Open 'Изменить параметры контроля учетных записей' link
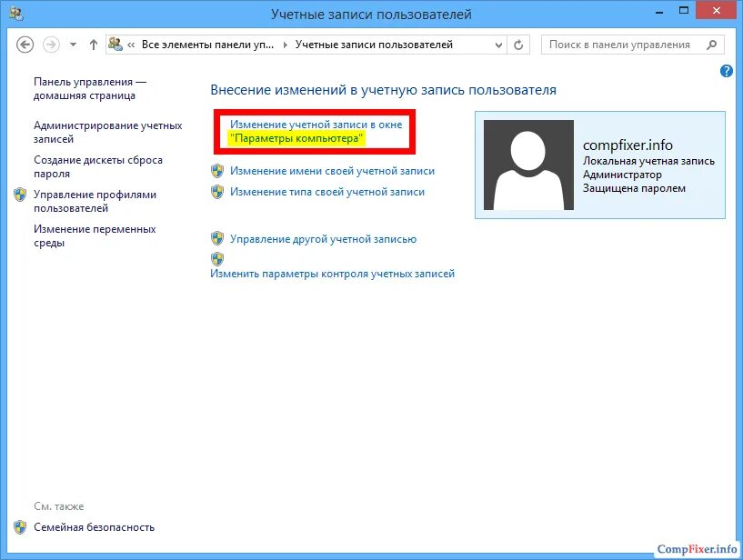Screen dimensions: 743x560 point(332,274)
